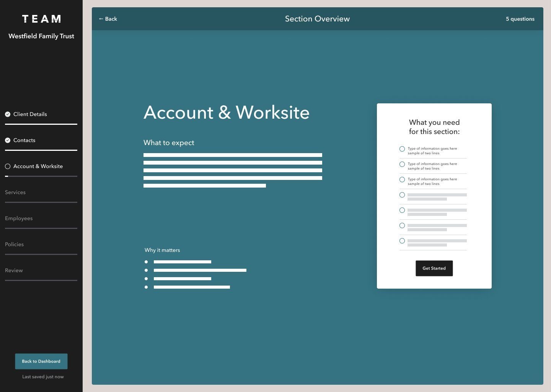Click the Account & Worksite circle icon
551x392 pixels.
(8, 166)
